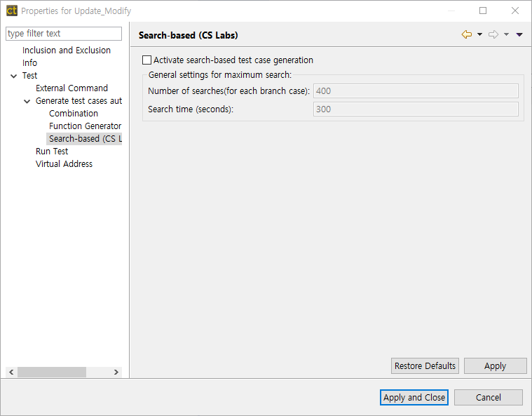This screenshot has width=532, height=416.
Task: Close the Properties dialog window
Action: point(515,11)
